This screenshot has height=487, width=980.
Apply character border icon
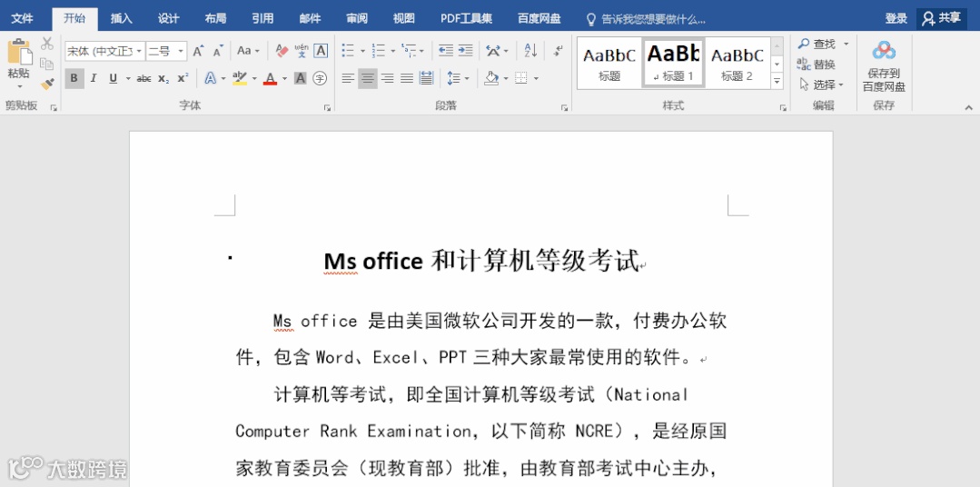(x=321, y=51)
